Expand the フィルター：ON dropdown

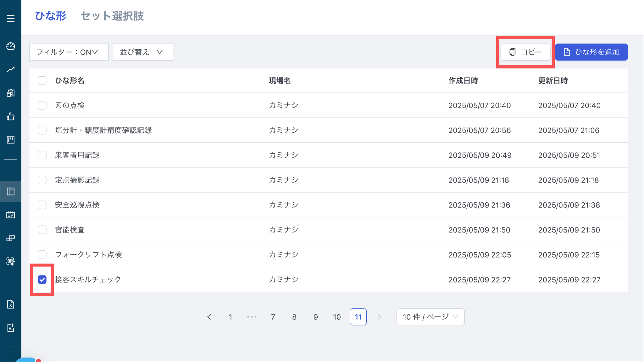69,52
